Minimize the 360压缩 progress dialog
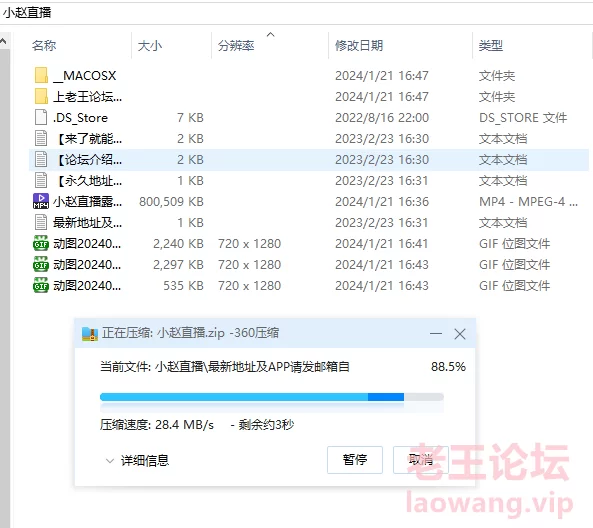Viewport: 593px width, 528px height. [x=436, y=334]
